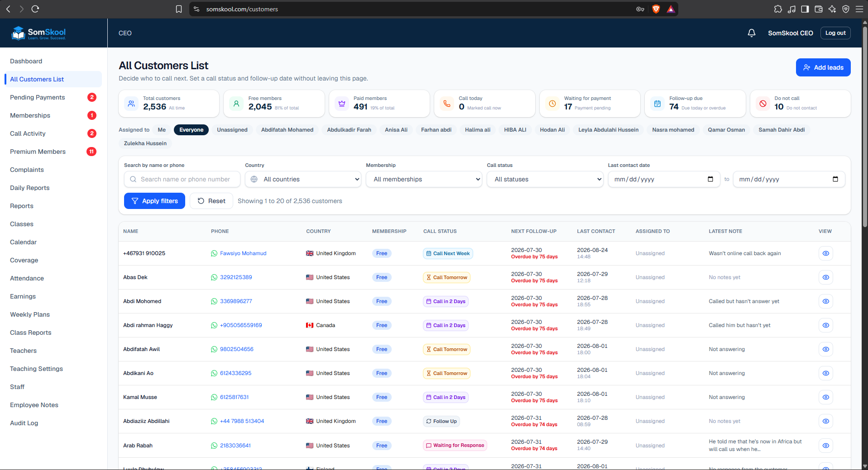The width and height of the screenshot is (868, 470).
Task: Open the notifications bell icon
Action: 752,33
